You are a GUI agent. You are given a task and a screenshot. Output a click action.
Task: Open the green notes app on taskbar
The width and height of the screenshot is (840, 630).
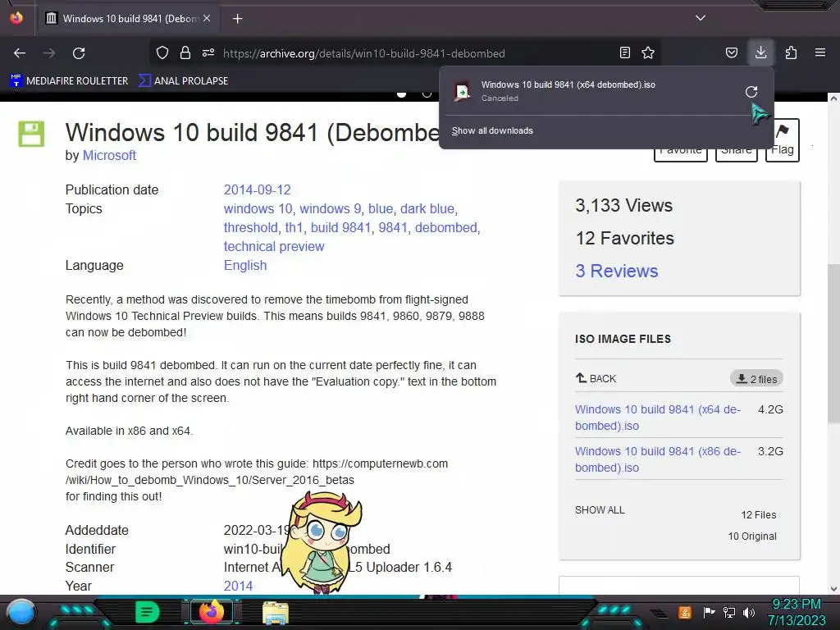click(x=148, y=612)
